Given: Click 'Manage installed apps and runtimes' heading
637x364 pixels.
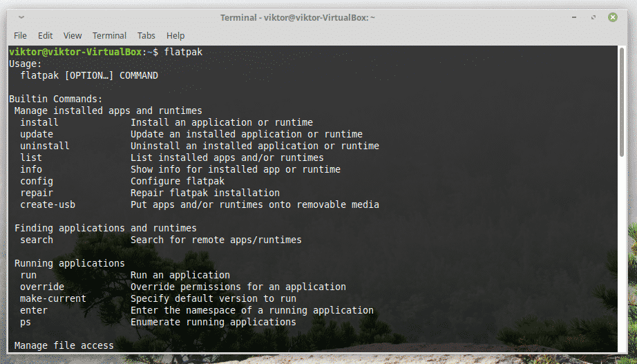Looking at the screenshot, I should coord(108,111).
